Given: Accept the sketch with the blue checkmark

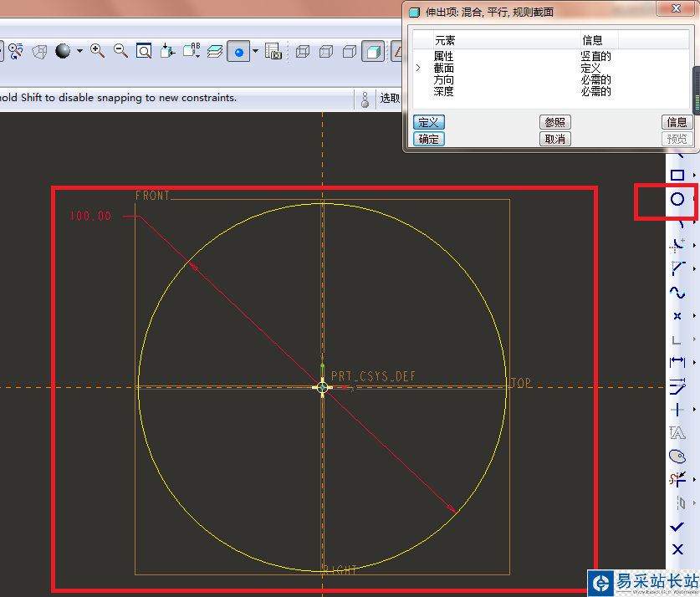Looking at the screenshot, I should [x=677, y=527].
